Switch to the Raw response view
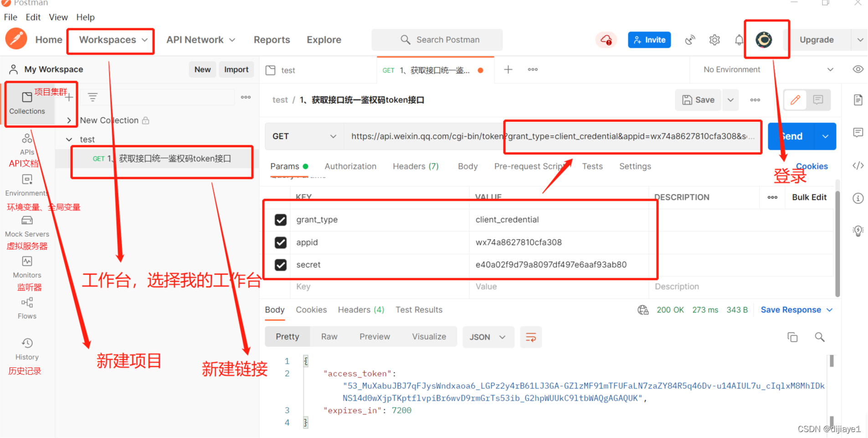Image resolution: width=868 pixels, height=438 pixels. pyautogui.click(x=329, y=337)
